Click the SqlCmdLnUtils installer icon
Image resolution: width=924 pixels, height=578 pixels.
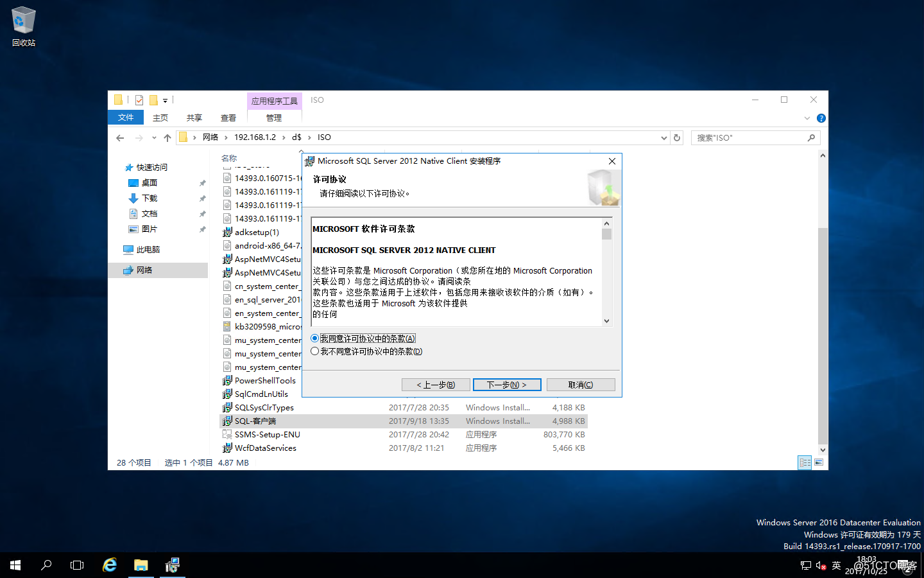click(227, 394)
